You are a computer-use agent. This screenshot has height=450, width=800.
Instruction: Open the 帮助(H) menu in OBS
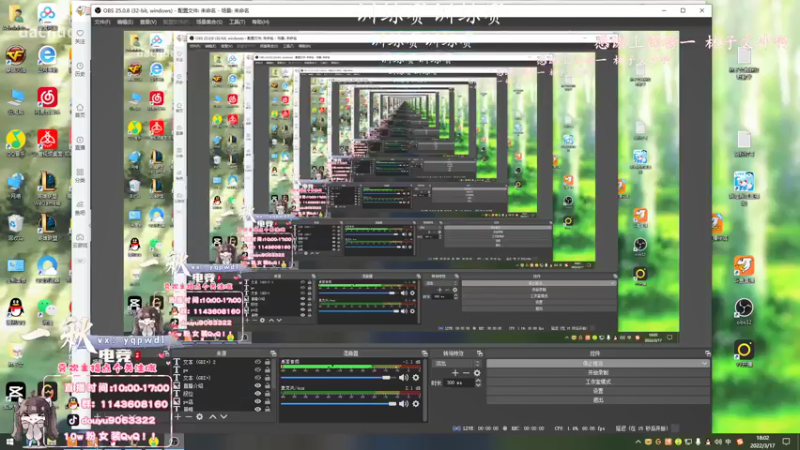coord(260,22)
